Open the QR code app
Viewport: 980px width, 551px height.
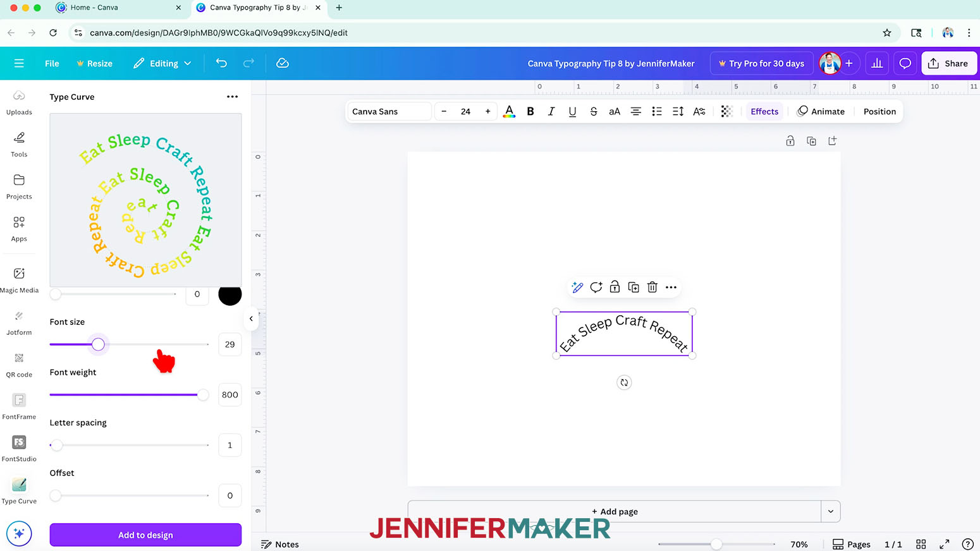click(x=19, y=365)
